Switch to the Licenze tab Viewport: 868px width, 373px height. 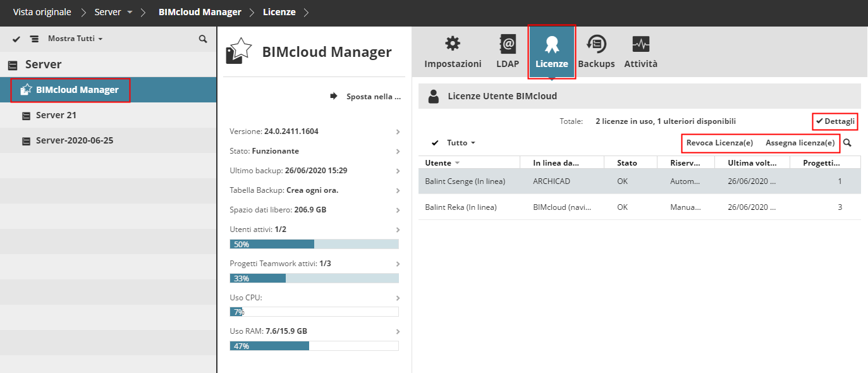[x=551, y=52]
